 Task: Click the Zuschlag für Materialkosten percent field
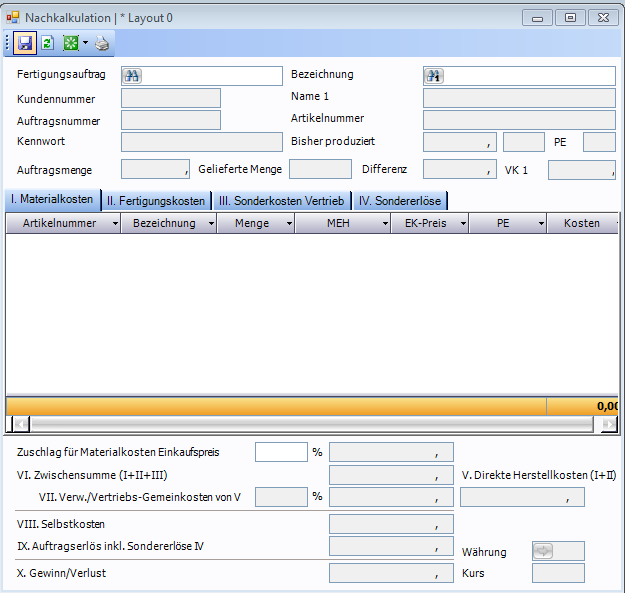(281, 452)
